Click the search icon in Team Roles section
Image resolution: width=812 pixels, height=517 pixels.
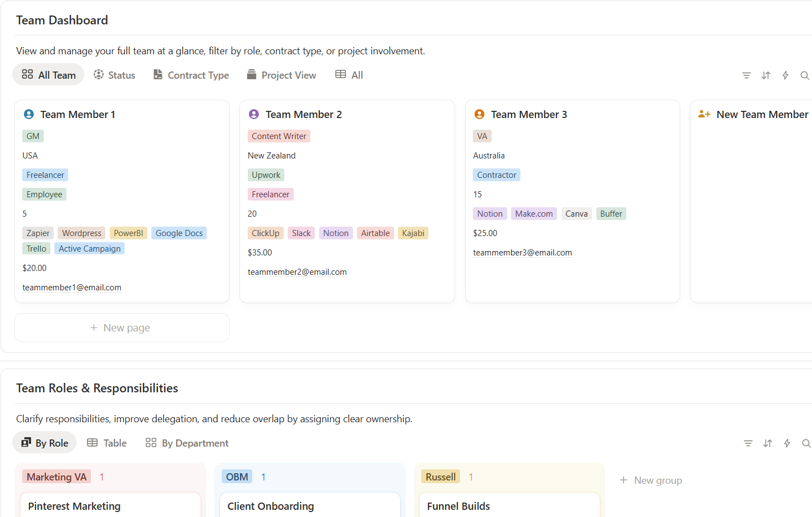[x=806, y=443]
